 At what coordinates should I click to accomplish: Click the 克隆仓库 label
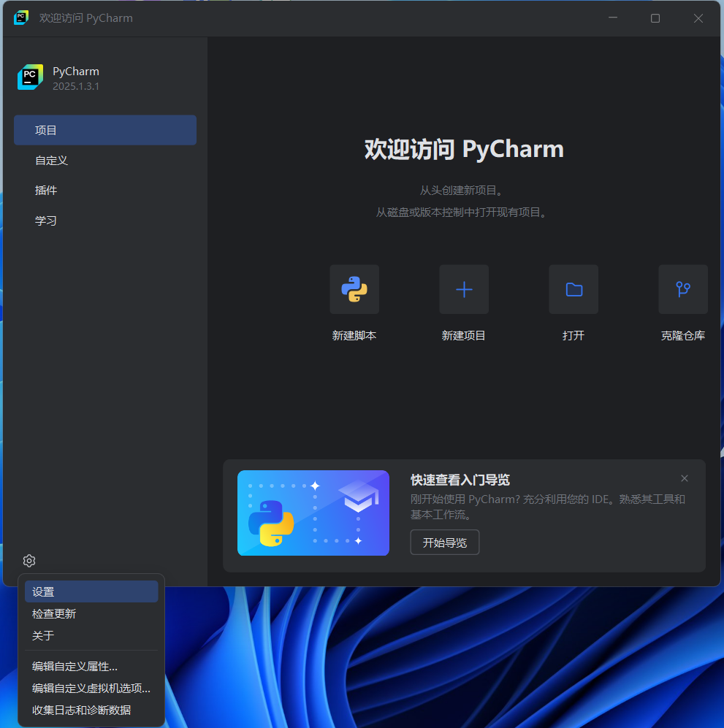point(683,336)
